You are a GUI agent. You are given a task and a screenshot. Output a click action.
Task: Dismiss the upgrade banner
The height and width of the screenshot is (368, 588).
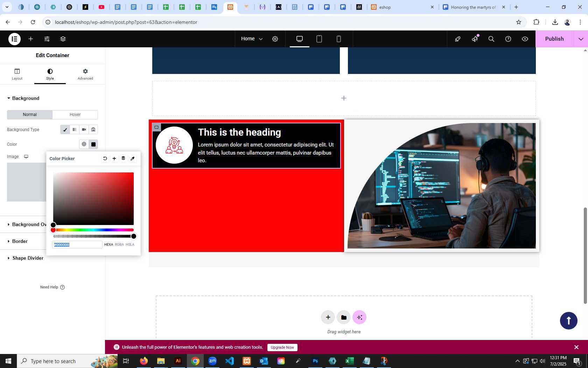click(x=576, y=347)
